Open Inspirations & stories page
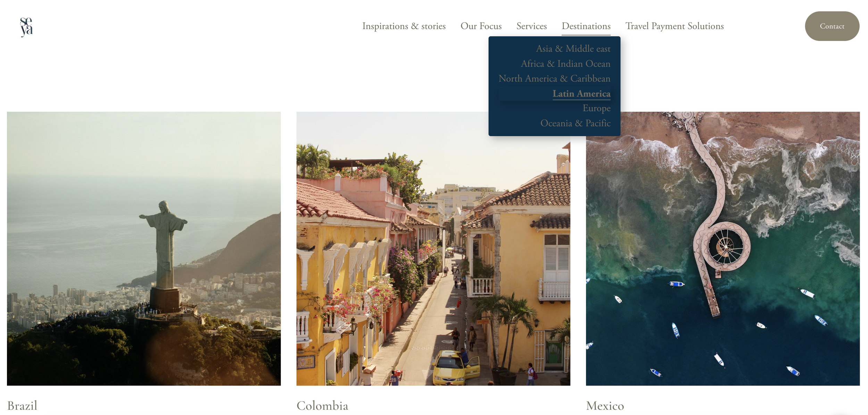This screenshot has width=868, height=415. coord(403,26)
